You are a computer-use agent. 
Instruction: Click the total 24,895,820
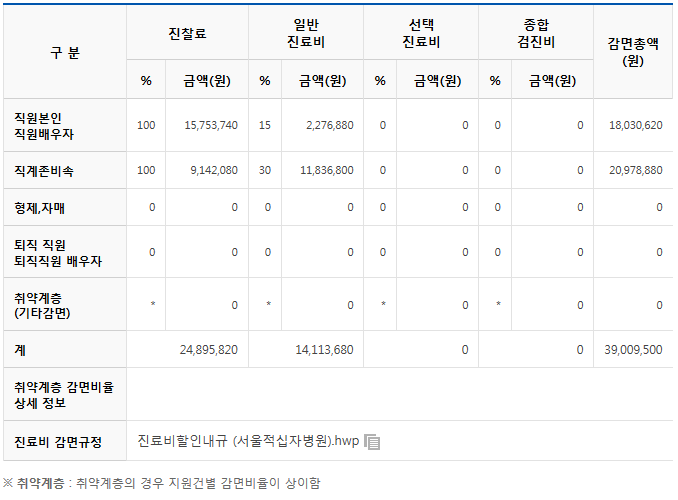pyautogui.click(x=209, y=350)
